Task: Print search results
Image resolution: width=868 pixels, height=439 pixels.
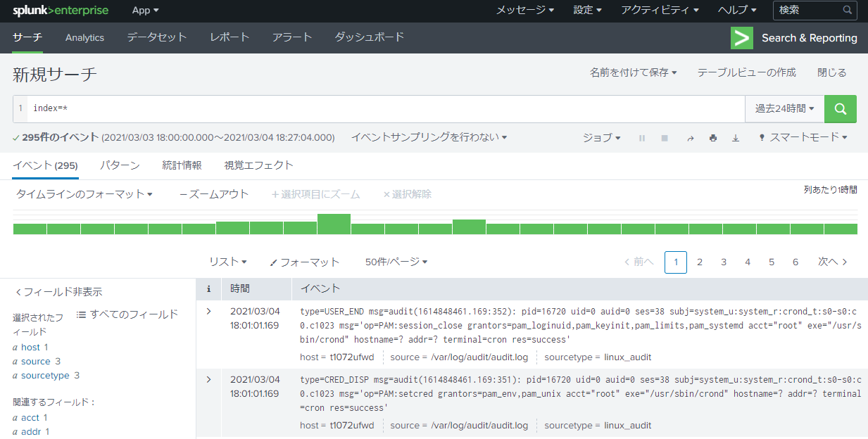Action: coord(713,139)
